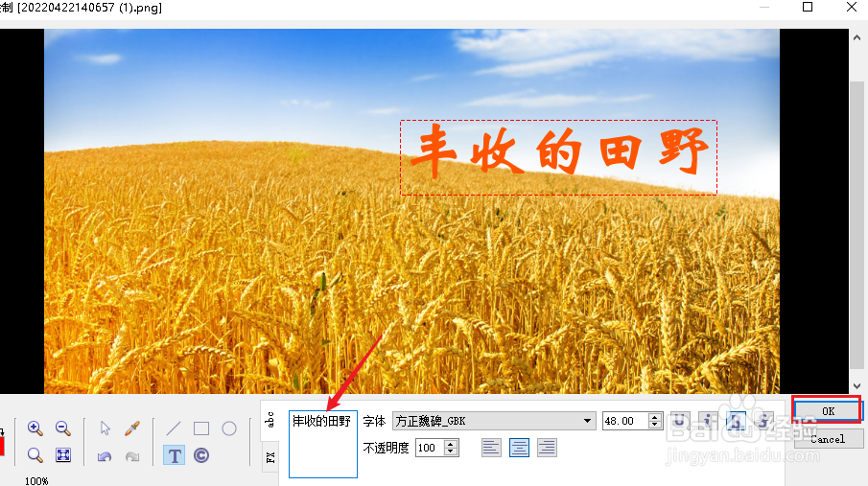
Task: Choose the rectangle shape tool
Action: [x=201, y=428]
